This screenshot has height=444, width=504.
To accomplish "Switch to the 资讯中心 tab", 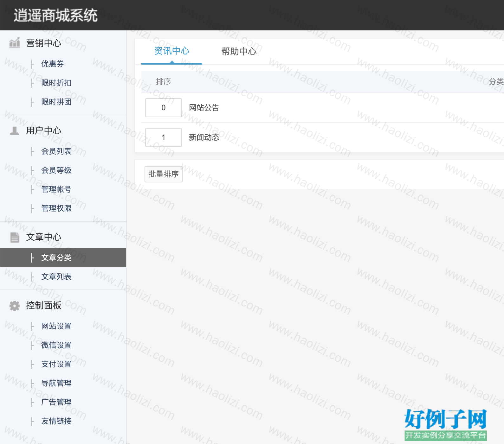I will (x=172, y=51).
